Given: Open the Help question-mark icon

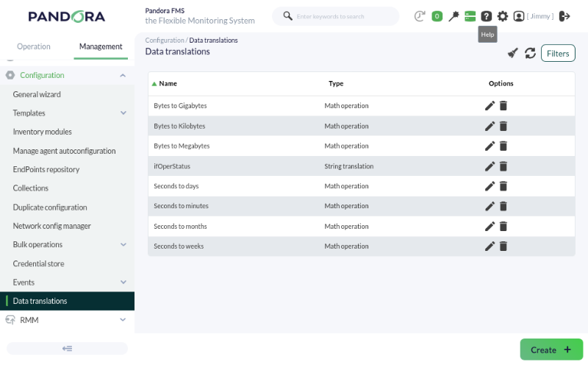Looking at the screenshot, I should click(487, 16).
